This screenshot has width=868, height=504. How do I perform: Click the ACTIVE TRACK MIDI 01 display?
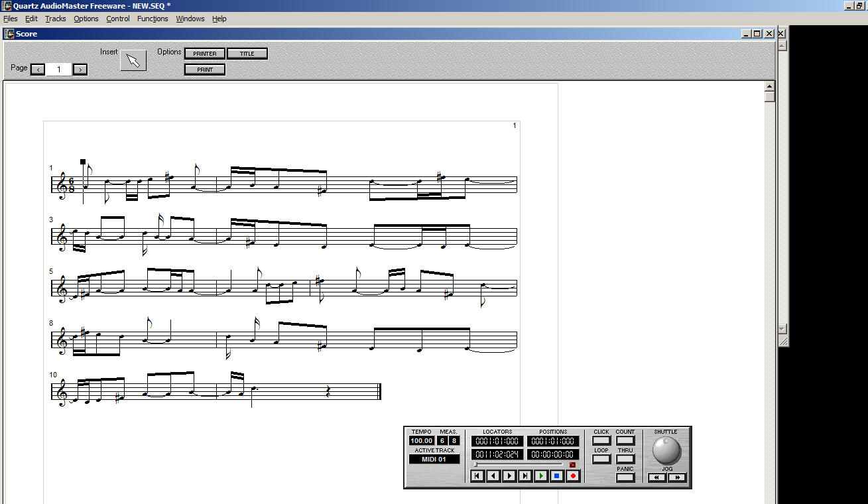[434, 459]
